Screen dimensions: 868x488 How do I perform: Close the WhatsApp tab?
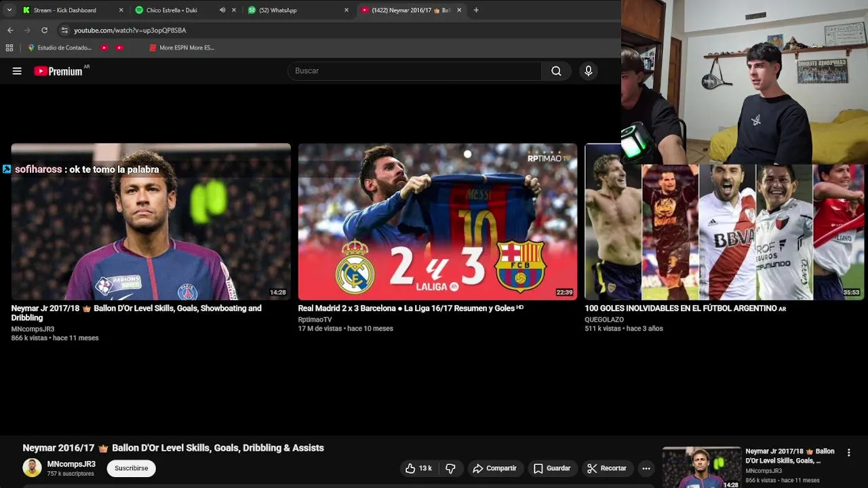pos(347,10)
